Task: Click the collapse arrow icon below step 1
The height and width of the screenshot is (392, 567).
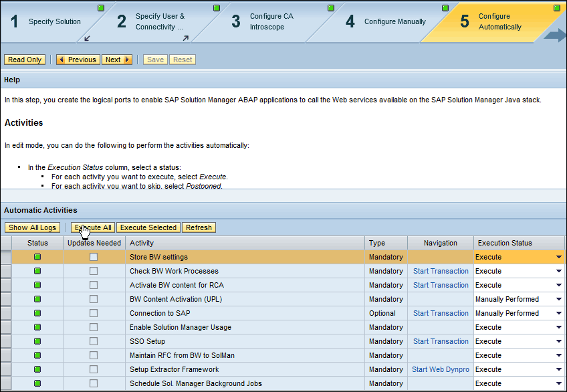Action: pos(87,38)
